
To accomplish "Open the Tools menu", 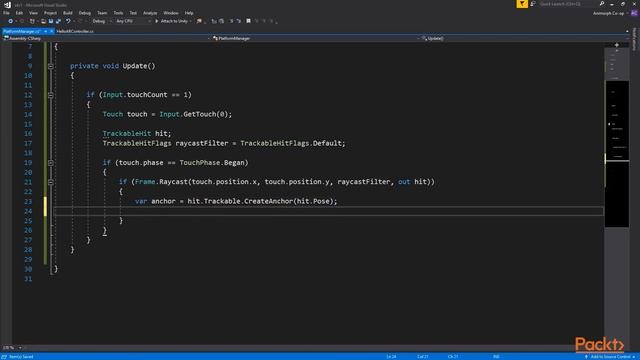I will 118,13.
